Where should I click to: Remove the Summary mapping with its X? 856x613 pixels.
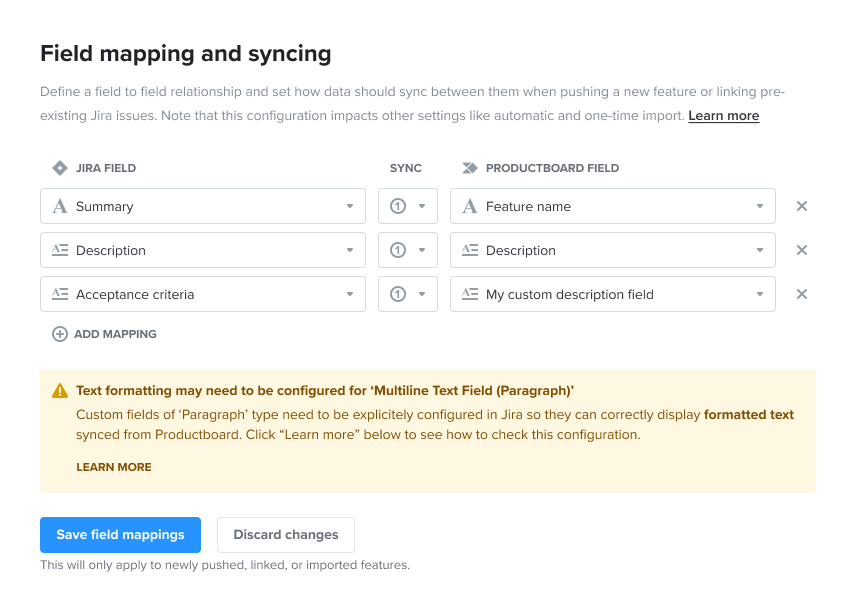coord(801,206)
